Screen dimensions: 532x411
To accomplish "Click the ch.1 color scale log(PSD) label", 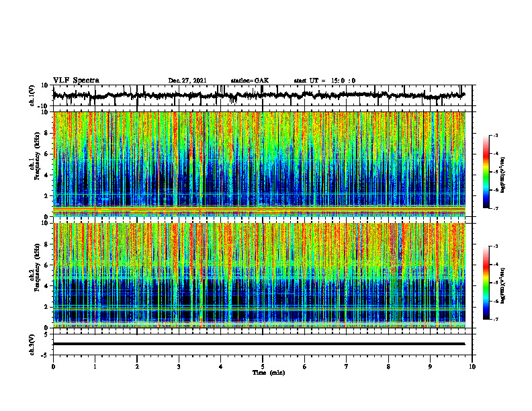I will [x=502, y=175].
